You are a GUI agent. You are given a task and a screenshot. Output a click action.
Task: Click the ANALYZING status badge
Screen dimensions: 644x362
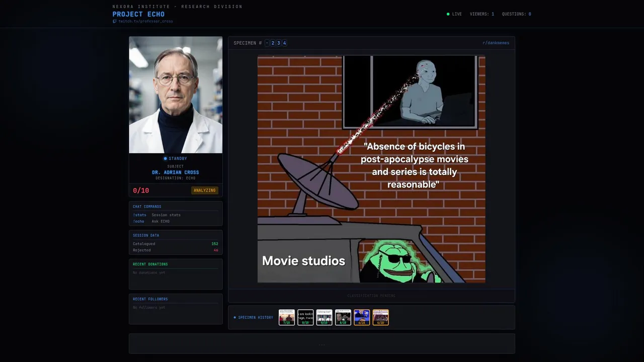[x=205, y=191]
